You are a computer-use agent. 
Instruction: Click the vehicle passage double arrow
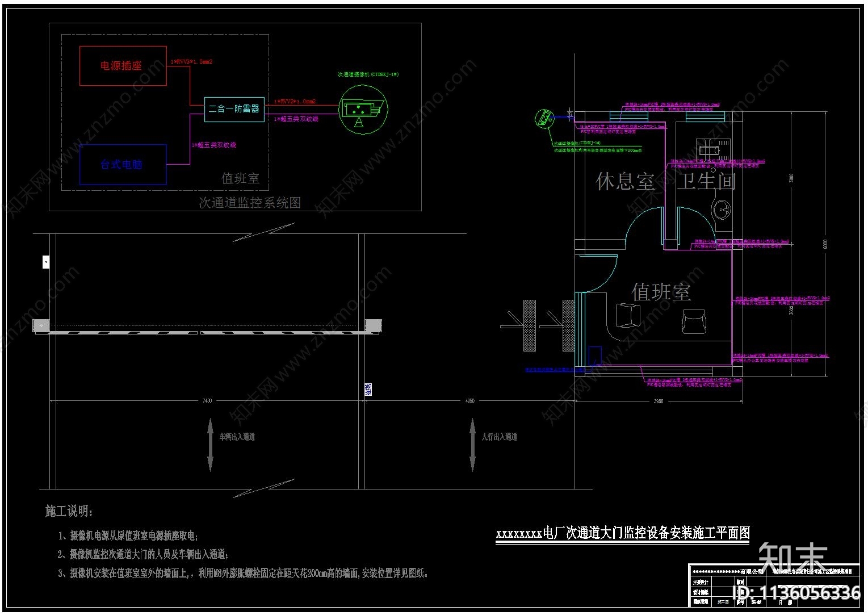(210, 445)
